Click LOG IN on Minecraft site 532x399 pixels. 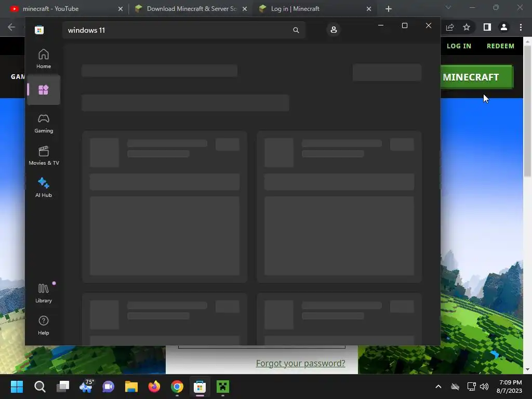point(459,46)
